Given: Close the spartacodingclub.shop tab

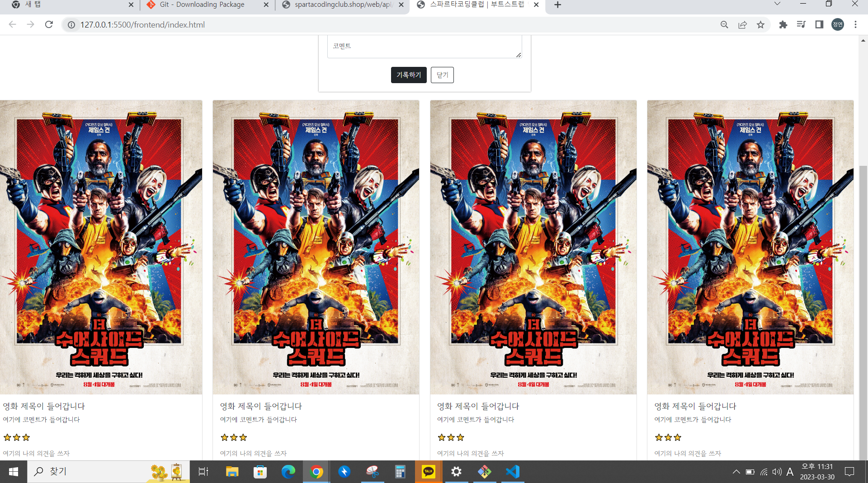Looking at the screenshot, I should tap(401, 5).
